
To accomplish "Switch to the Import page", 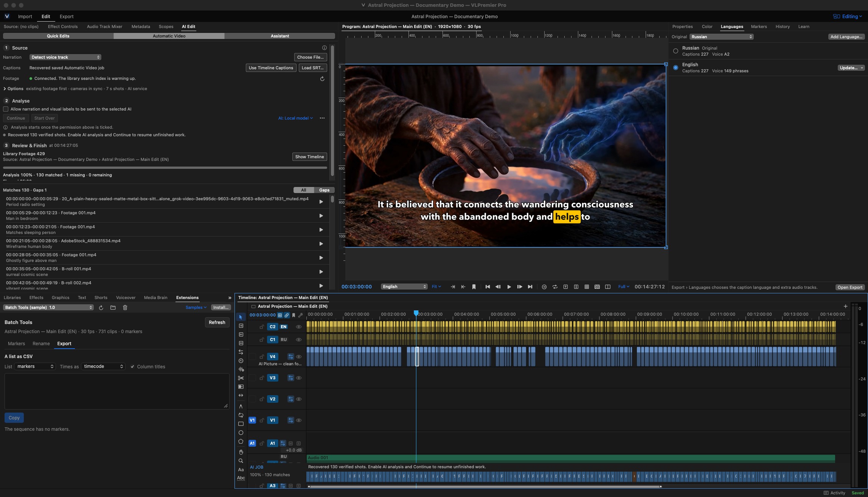I will pos(25,16).
